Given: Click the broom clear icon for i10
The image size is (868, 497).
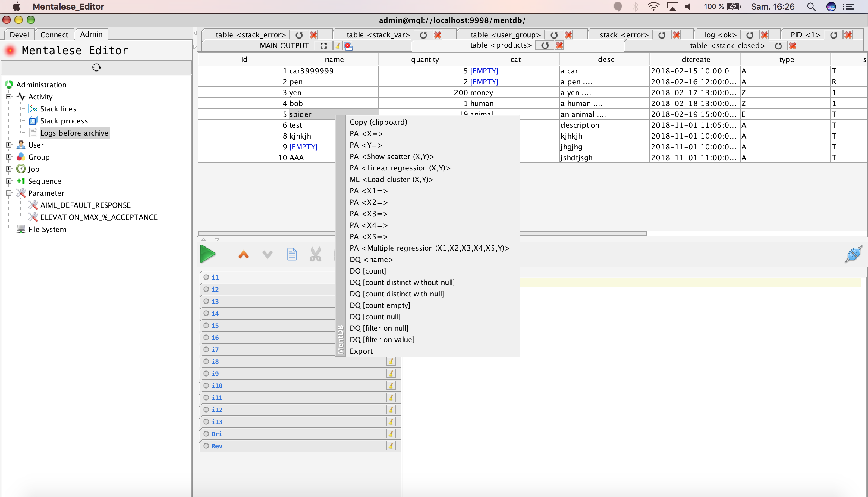Looking at the screenshot, I should tap(391, 385).
